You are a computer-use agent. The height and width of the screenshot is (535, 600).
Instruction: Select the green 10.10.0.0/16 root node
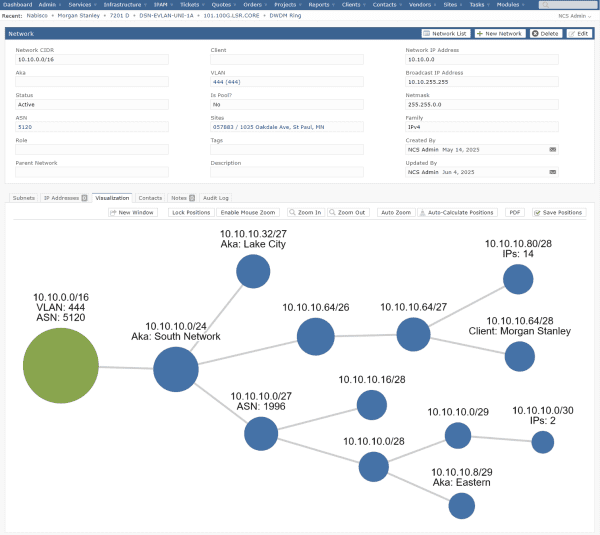pyautogui.click(x=61, y=365)
